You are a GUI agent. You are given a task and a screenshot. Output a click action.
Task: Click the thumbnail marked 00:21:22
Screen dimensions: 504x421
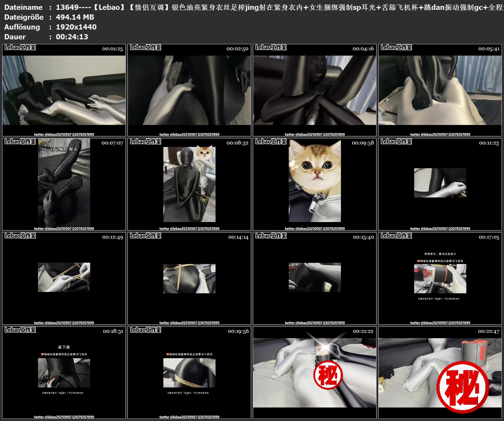(x=315, y=373)
